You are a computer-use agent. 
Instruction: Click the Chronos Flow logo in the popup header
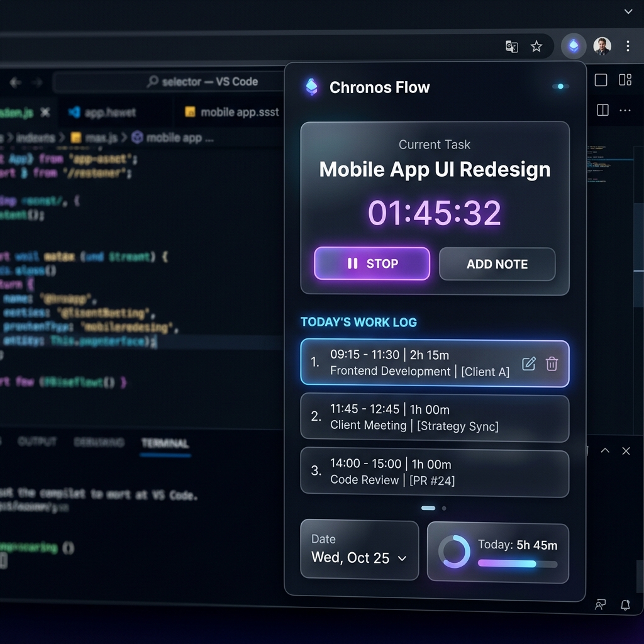pyautogui.click(x=312, y=87)
